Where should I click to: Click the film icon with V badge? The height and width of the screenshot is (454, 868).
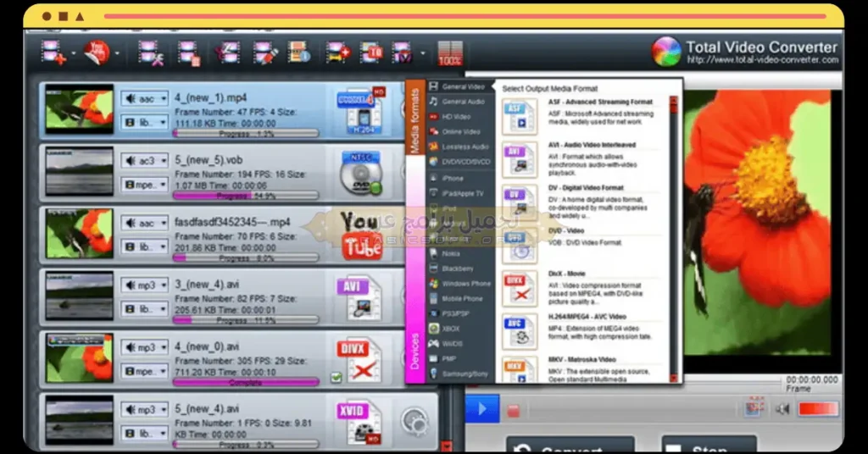point(403,53)
